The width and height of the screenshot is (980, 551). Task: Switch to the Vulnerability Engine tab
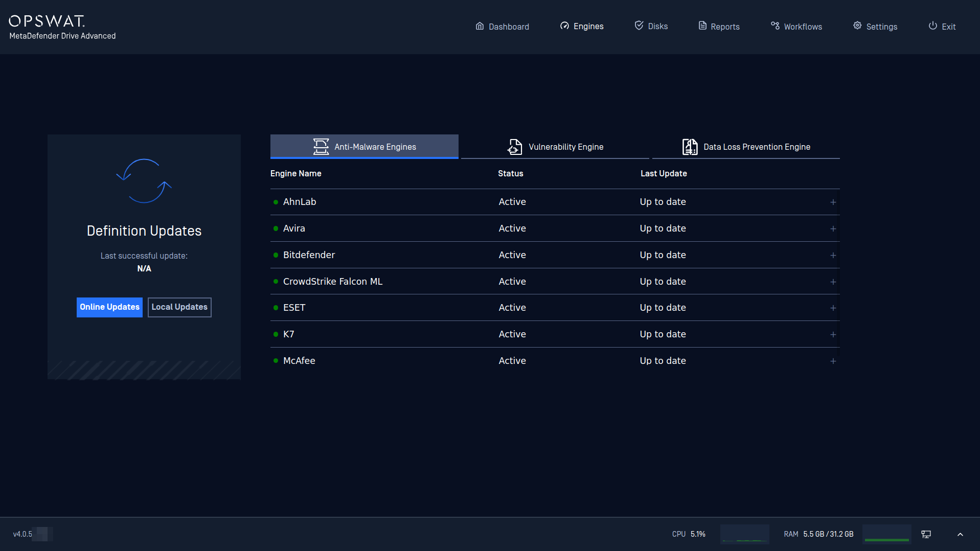coord(555,147)
